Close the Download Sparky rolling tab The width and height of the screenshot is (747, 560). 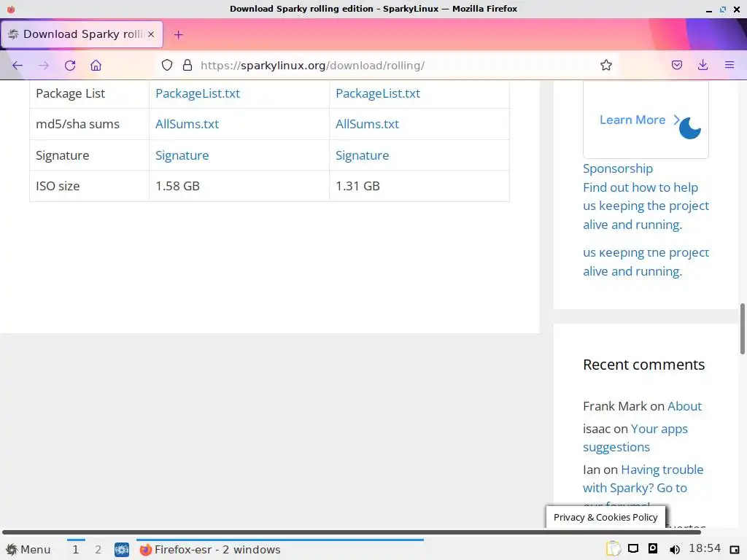tap(151, 34)
